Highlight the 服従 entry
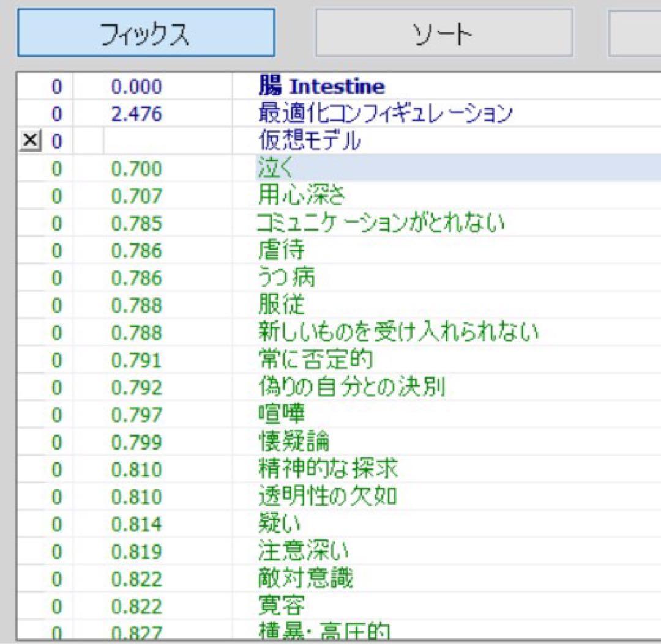661x644 pixels. (281, 305)
